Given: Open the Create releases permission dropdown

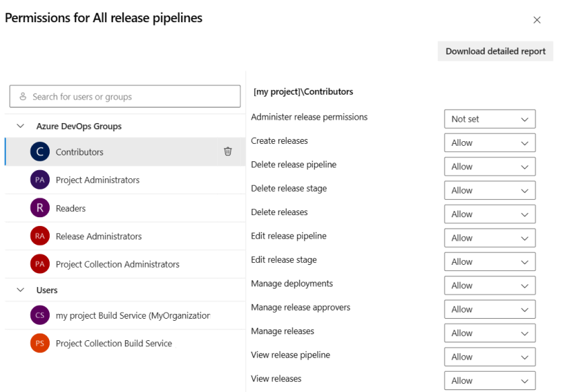Looking at the screenshot, I should [490, 143].
